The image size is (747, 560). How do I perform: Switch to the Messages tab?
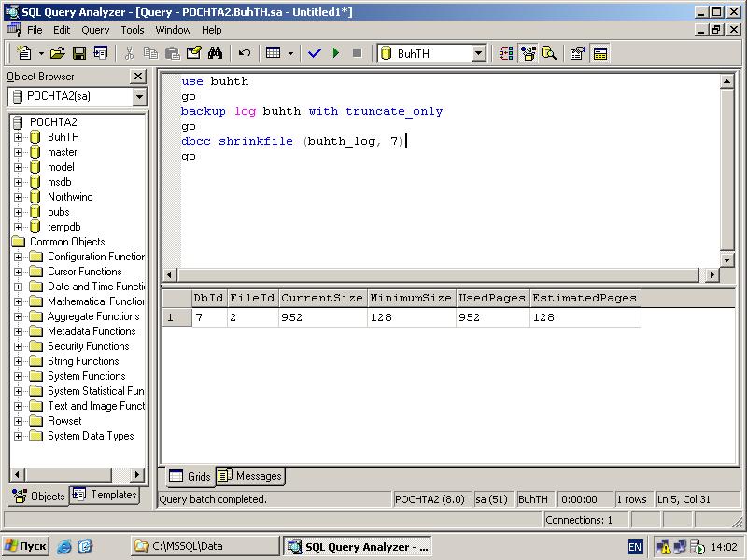click(x=251, y=476)
